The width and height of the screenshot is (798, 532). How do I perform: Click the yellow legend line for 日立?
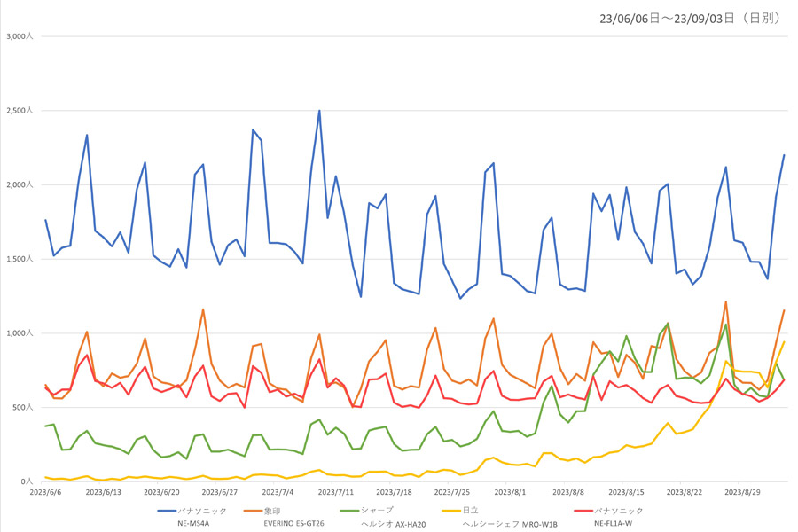[x=451, y=511]
